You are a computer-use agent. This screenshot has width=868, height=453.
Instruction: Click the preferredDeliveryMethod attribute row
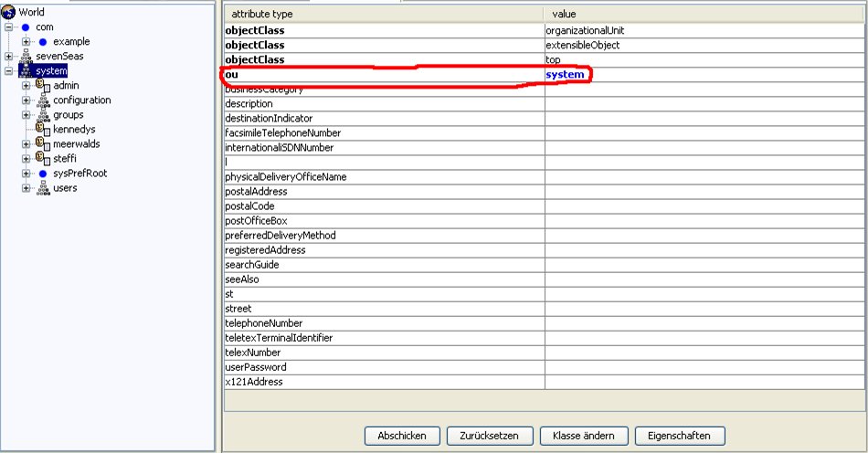pos(545,236)
